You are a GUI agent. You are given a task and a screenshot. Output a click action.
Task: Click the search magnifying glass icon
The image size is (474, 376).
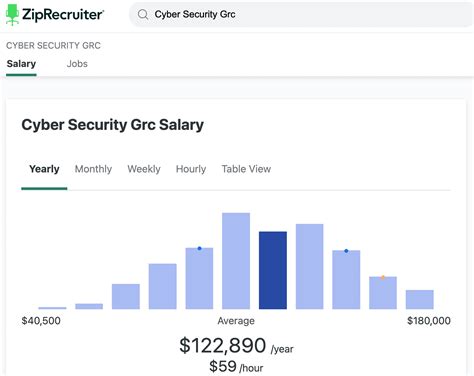[143, 14]
